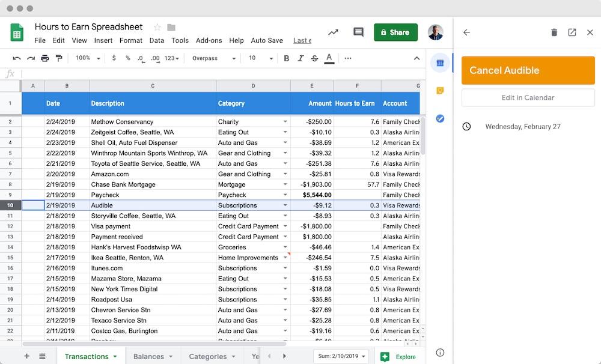Image resolution: width=601 pixels, height=364 pixels.
Task: Increase decimal places button
Action: (x=155, y=59)
